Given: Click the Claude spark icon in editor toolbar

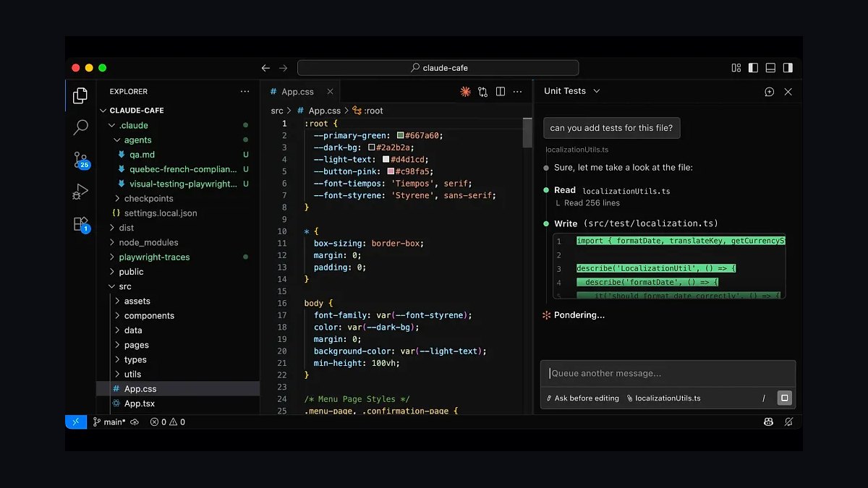Looking at the screenshot, I should (x=465, y=92).
